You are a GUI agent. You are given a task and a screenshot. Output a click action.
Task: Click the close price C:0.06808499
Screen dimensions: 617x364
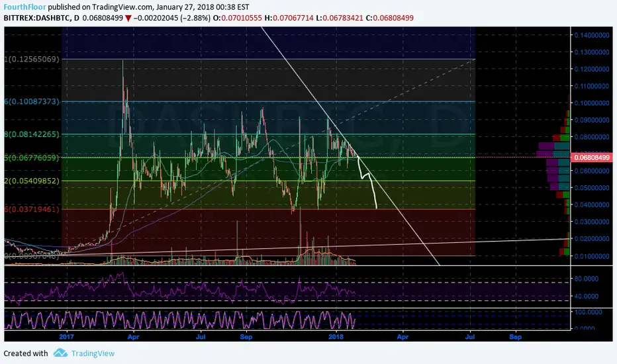pyautogui.click(x=389, y=18)
